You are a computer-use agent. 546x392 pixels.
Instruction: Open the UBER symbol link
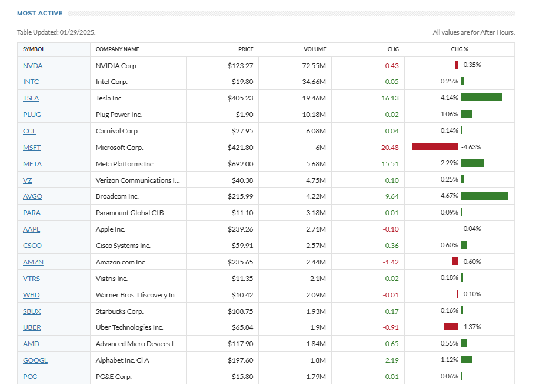(x=32, y=327)
